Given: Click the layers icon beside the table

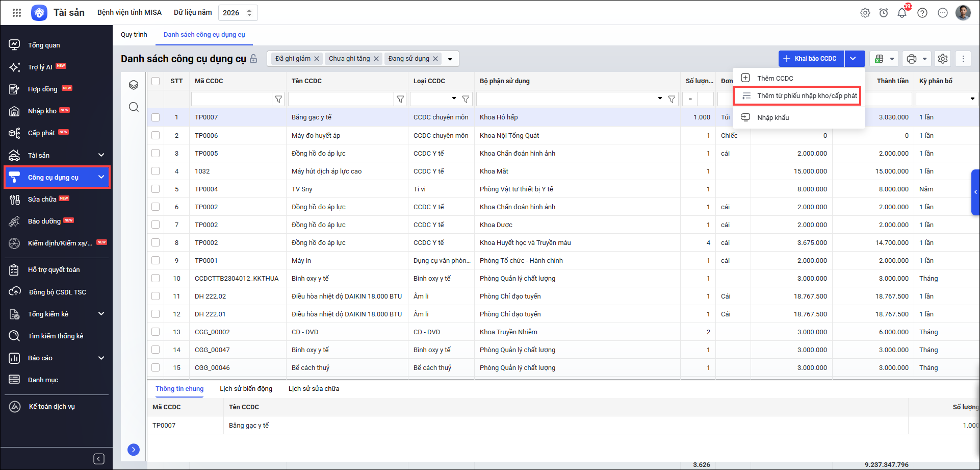Looking at the screenshot, I should 134,85.
